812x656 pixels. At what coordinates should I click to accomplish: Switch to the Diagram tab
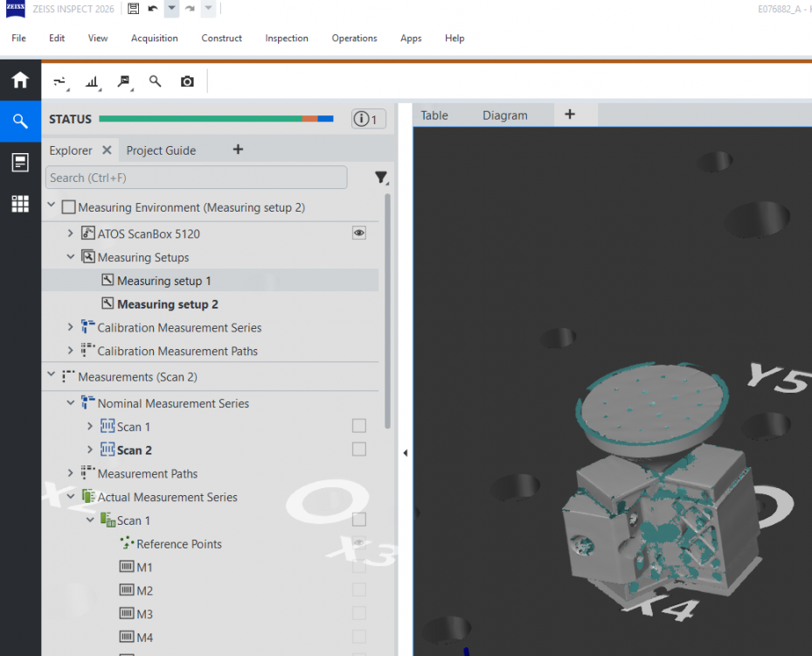tap(505, 115)
